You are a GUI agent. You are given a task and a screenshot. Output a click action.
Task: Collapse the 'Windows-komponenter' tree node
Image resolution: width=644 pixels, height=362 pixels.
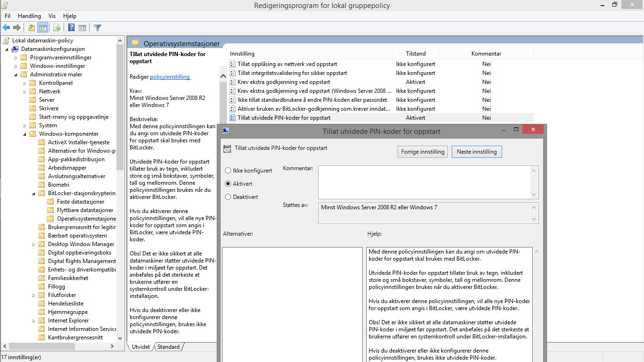point(25,134)
